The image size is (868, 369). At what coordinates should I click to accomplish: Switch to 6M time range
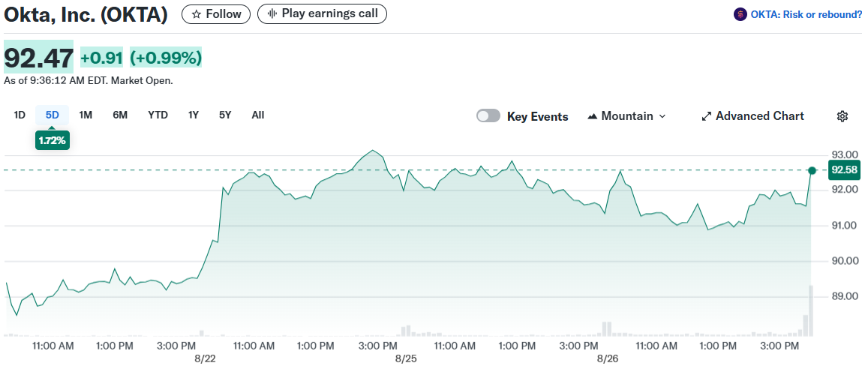tap(120, 115)
